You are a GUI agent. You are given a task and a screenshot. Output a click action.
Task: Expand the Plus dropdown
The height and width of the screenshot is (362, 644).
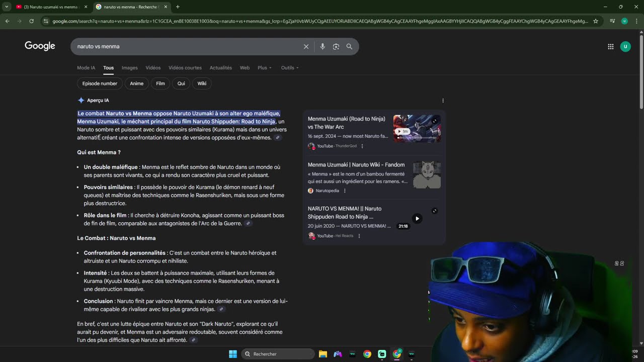pyautogui.click(x=265, y=68)
